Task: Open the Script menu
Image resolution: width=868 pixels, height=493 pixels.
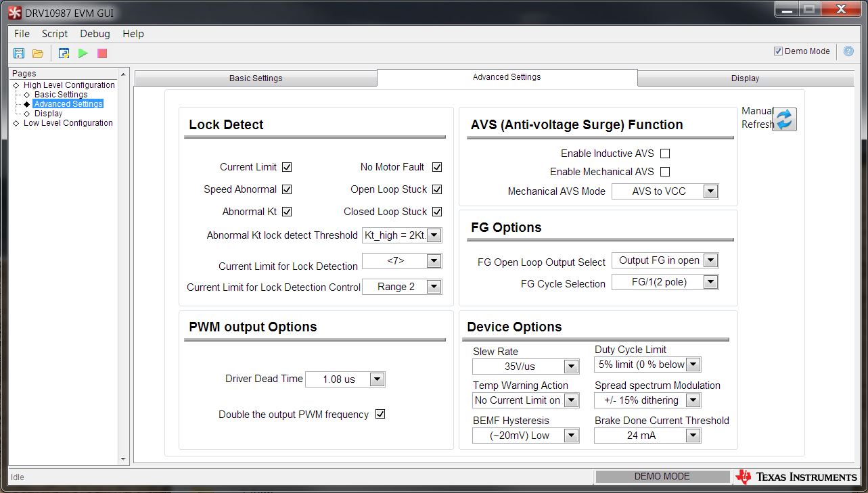Action: coord(55,34)
